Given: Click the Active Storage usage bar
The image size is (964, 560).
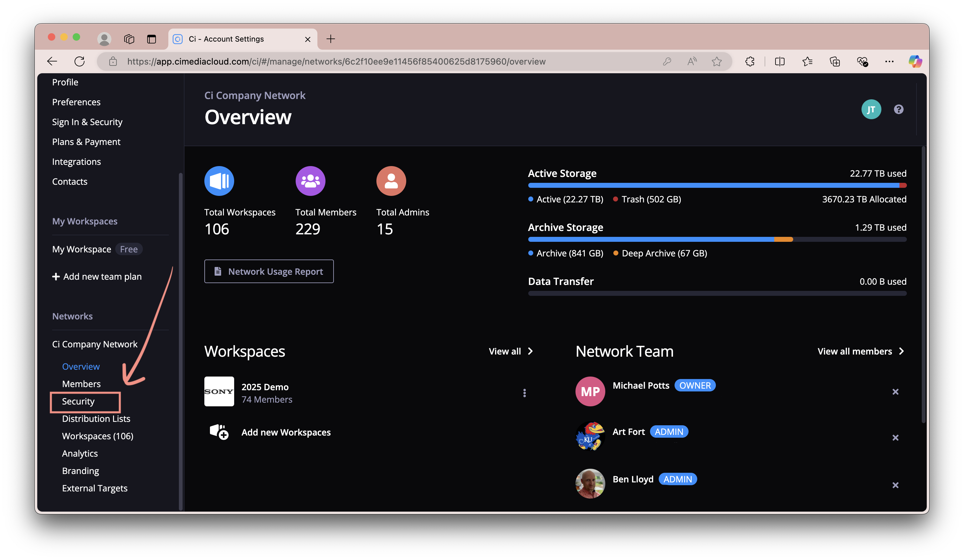Looking at the screenshot, I should [717, 185].
